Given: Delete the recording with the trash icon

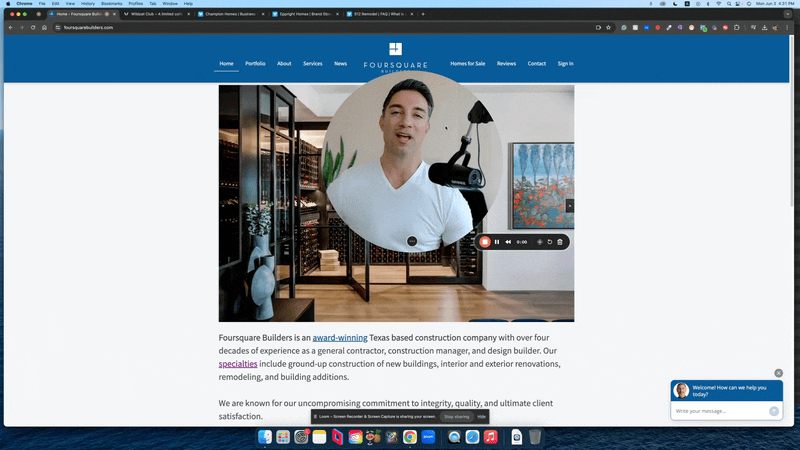Looking at the screenshot, I should 560,242.
